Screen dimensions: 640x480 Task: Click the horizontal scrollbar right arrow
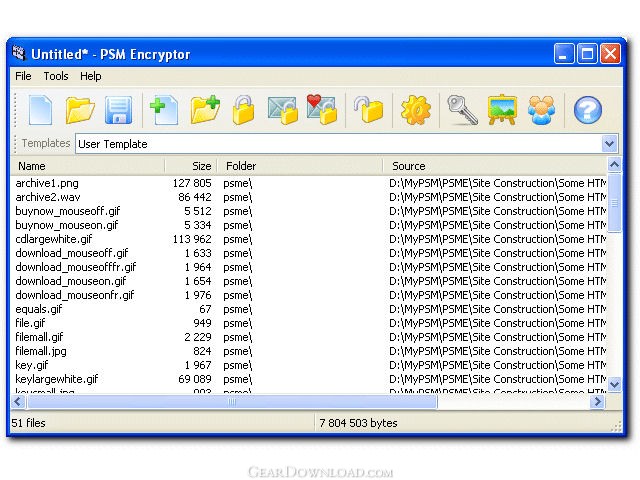coord(598,402)
